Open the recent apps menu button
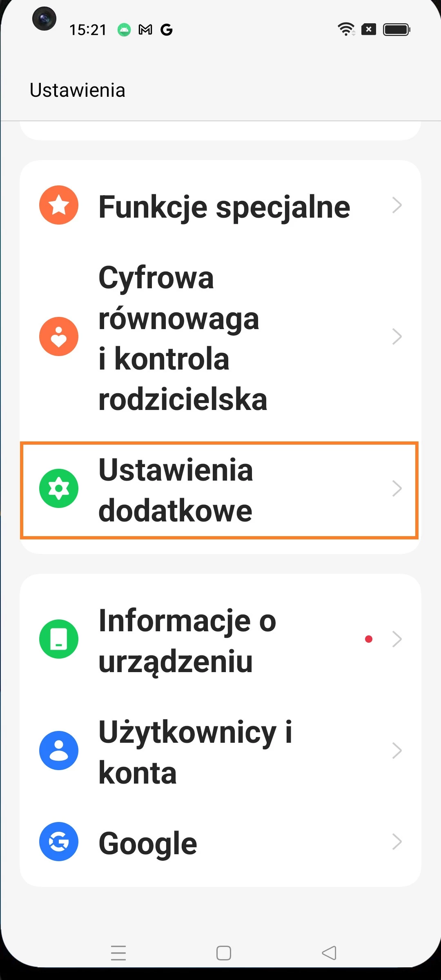441x980 pixels. click(x=118, y=953)
